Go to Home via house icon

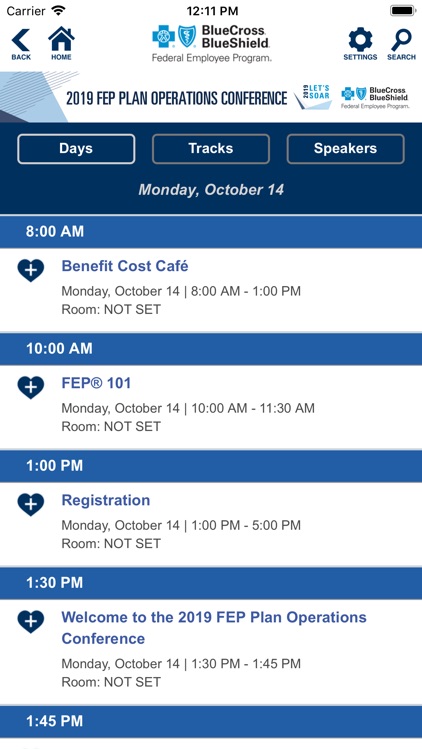point(61,44)
